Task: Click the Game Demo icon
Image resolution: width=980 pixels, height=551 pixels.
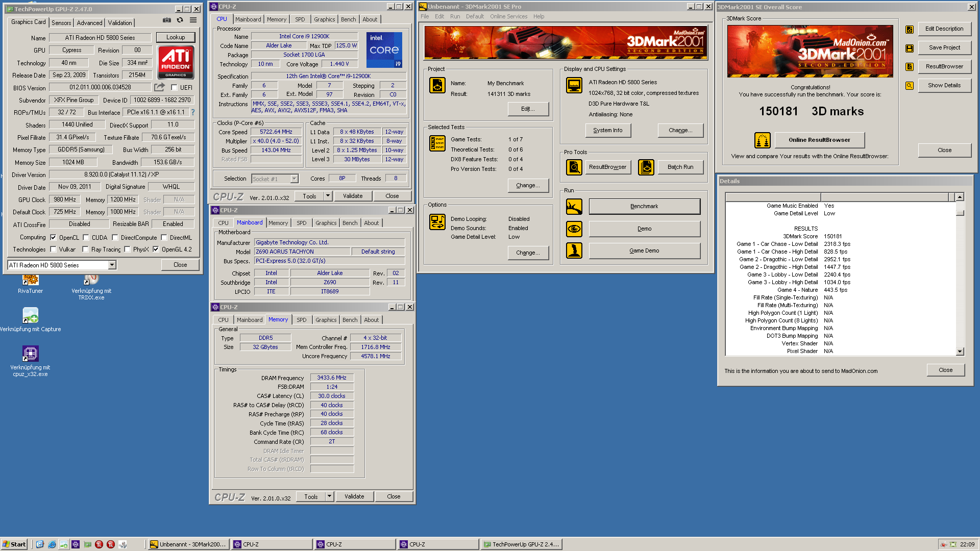Action: 574,251
